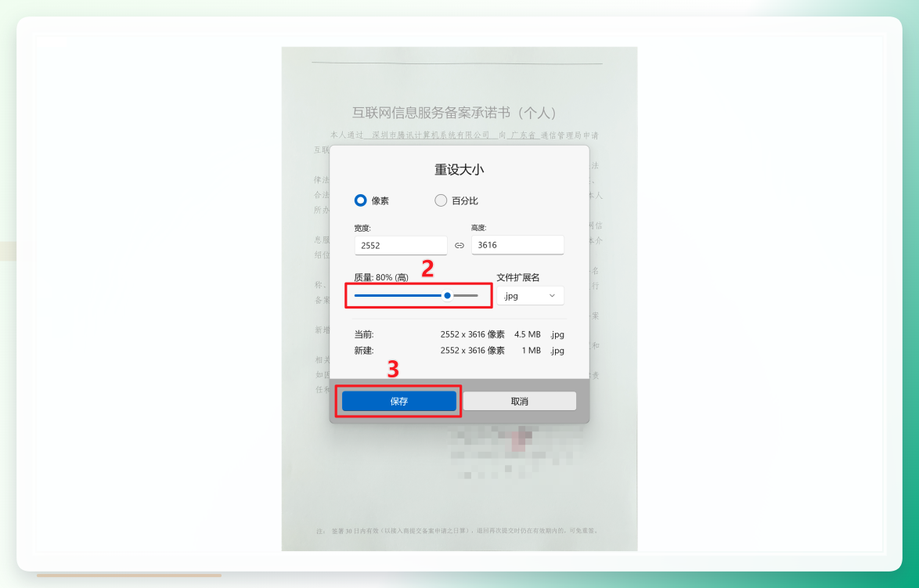Select the 百分比 radio button

click(441, 200)
